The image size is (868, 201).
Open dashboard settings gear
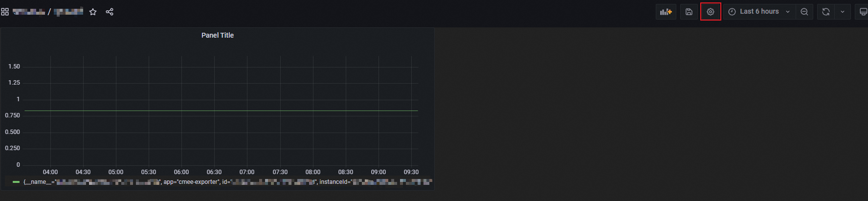[711, 12]
